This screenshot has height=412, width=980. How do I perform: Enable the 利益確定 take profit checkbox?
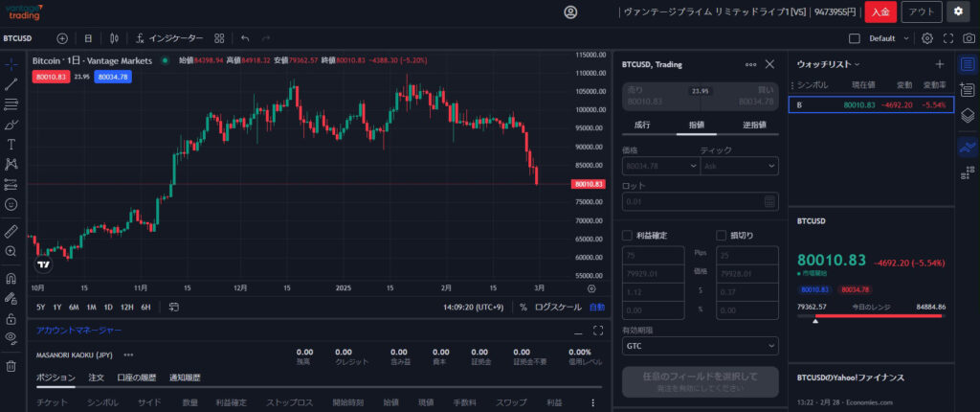(x=628, y=236)
